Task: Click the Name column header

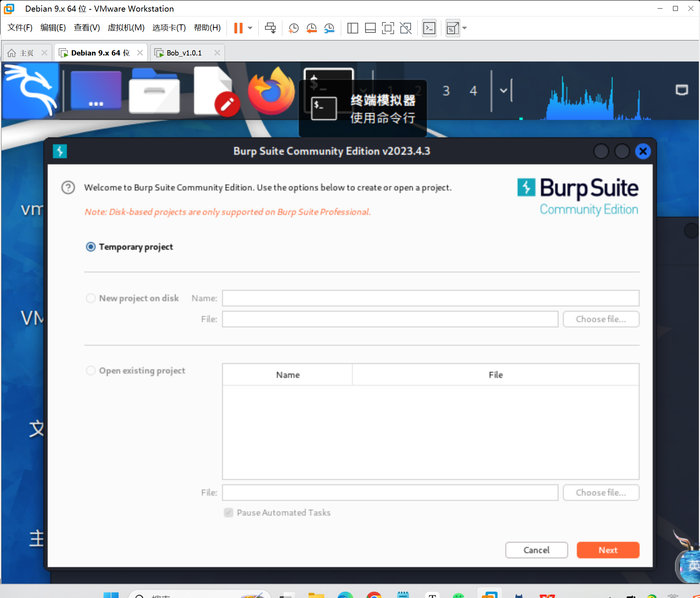Action: (288, 375)
